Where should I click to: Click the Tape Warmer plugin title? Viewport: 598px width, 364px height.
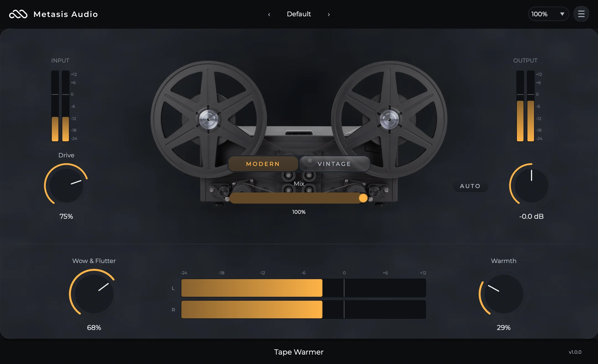[x=299, y=352]
